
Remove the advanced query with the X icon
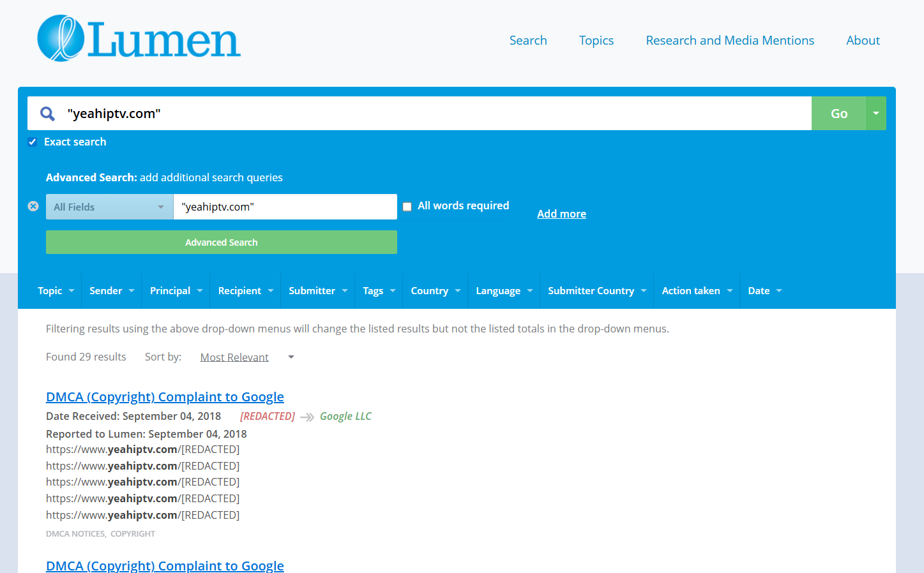pos(33,206)
